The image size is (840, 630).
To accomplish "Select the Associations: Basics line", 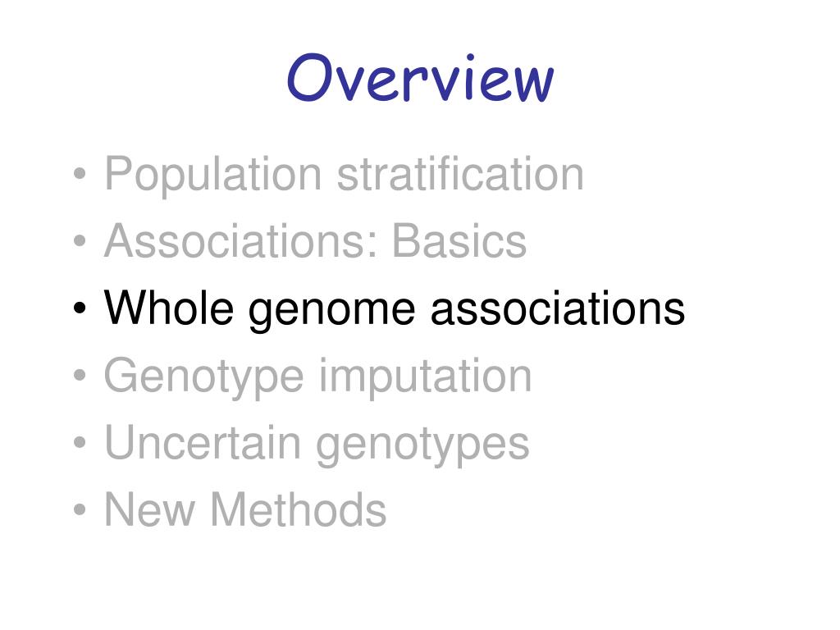I will [316, 240].
